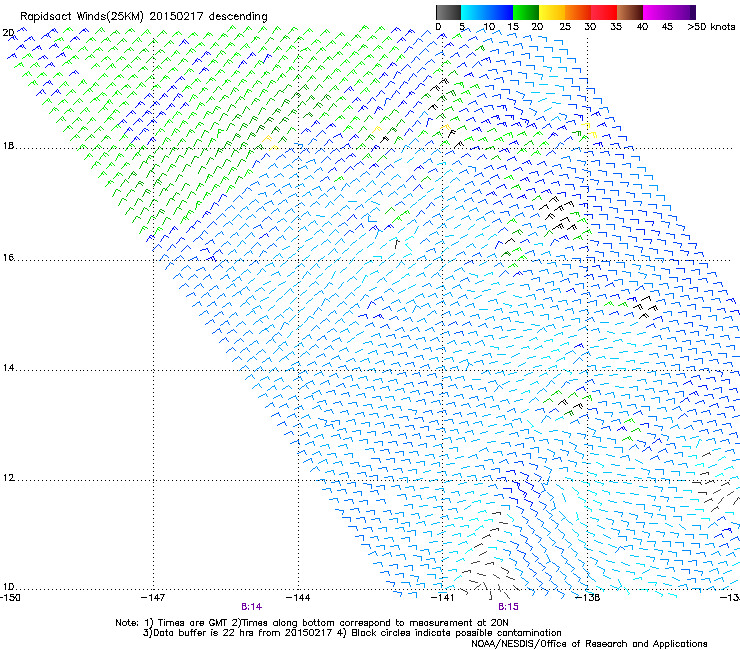Click the yellow 20-25 knots legend swatch
The image size is (740, 650).
pyautogui.click(x=552, y=12)
